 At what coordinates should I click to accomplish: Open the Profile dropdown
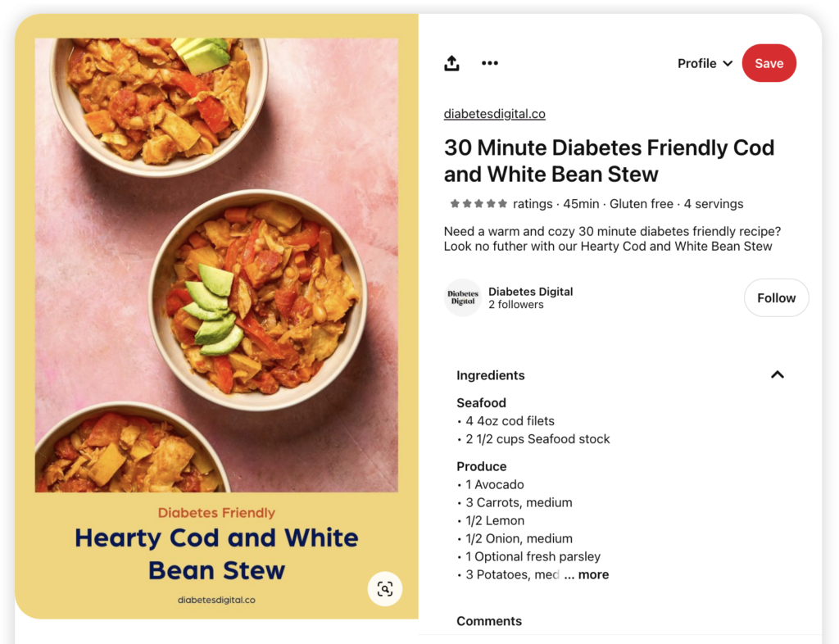pyautogui.click(x=703, y=63)
